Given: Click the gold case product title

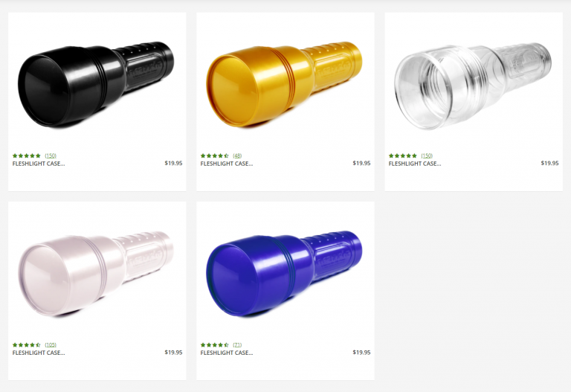Looking at the screenshot, I should pos(227,164).
